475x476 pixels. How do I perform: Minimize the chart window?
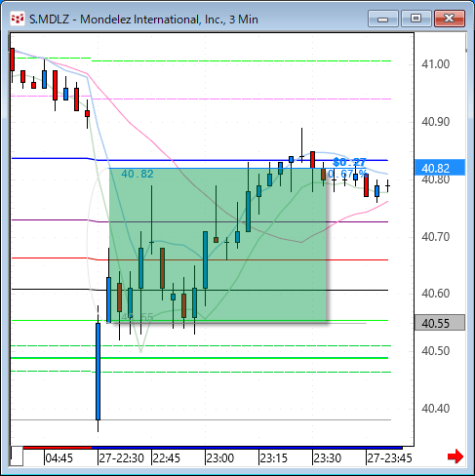point(383,19)
